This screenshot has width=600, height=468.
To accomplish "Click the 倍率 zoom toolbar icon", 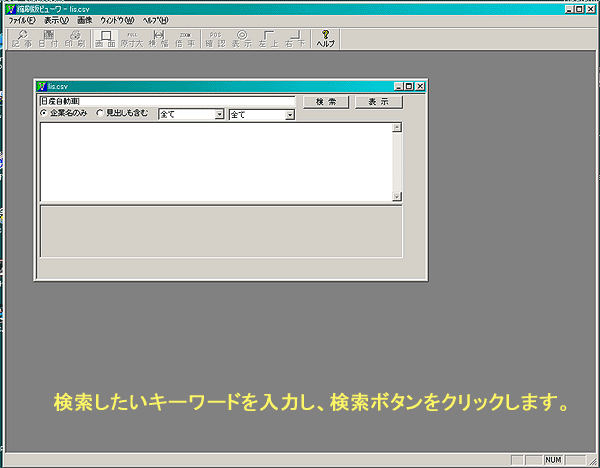I will pos(184,39).
